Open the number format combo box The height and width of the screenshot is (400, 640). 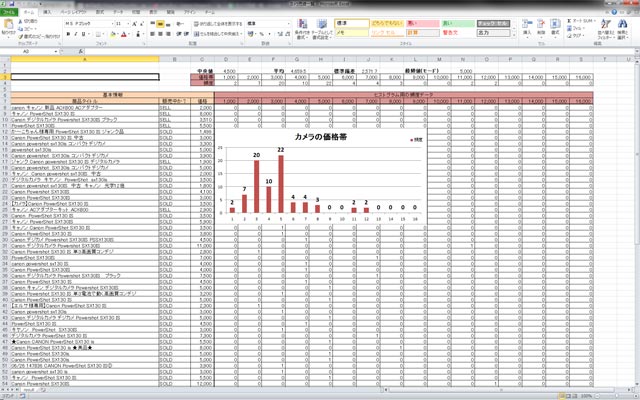tap(269, 24)
